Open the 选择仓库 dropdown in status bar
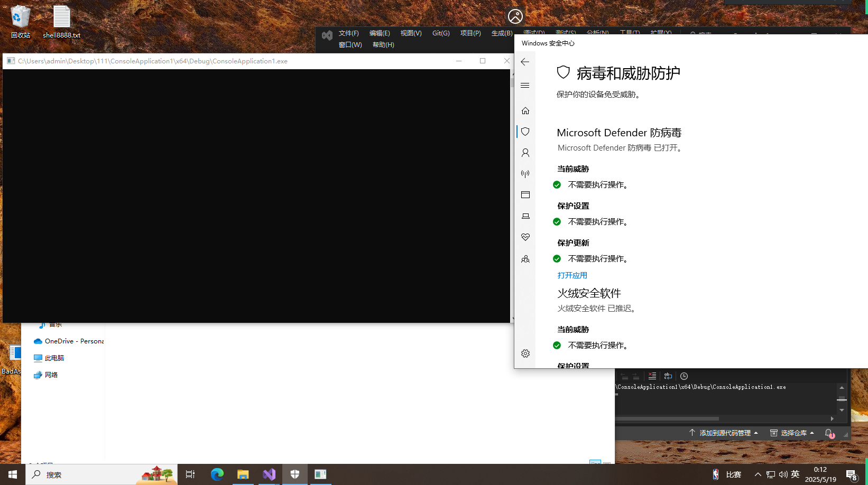Screen dimensions: 868x485 click(x=792, y=433)
